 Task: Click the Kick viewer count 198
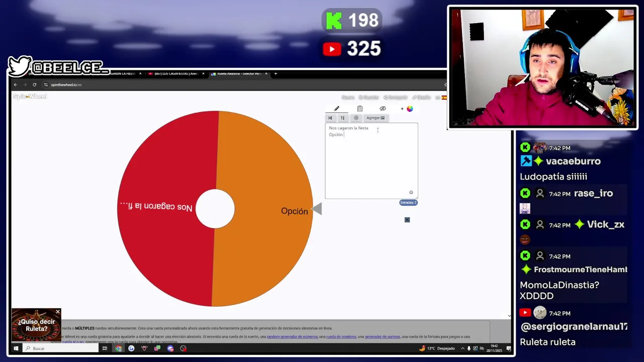click(x=363, y=21)
